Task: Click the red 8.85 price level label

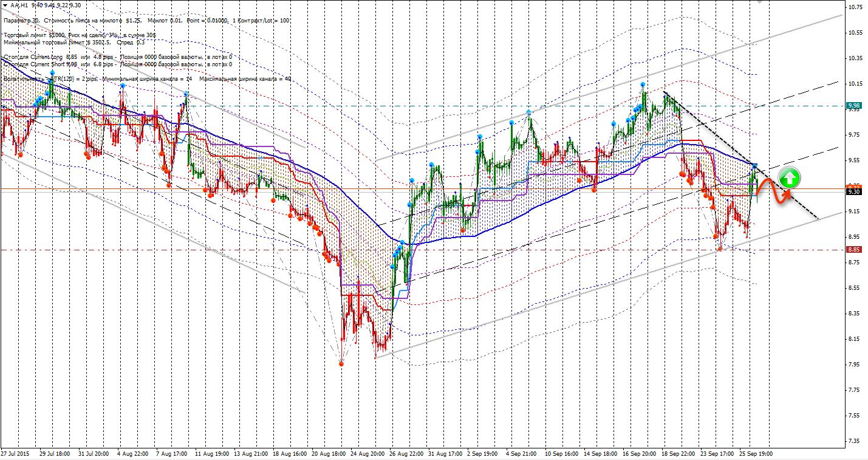Action: click(854, 250)
